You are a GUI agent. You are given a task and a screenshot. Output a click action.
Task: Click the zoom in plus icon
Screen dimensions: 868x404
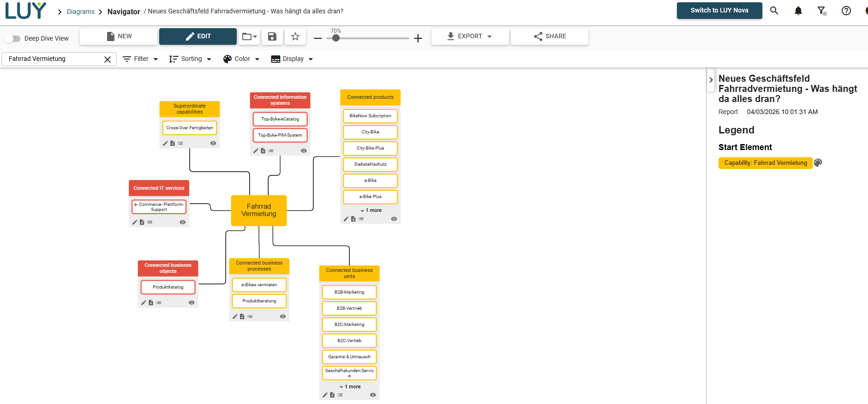tap(418, 38)
